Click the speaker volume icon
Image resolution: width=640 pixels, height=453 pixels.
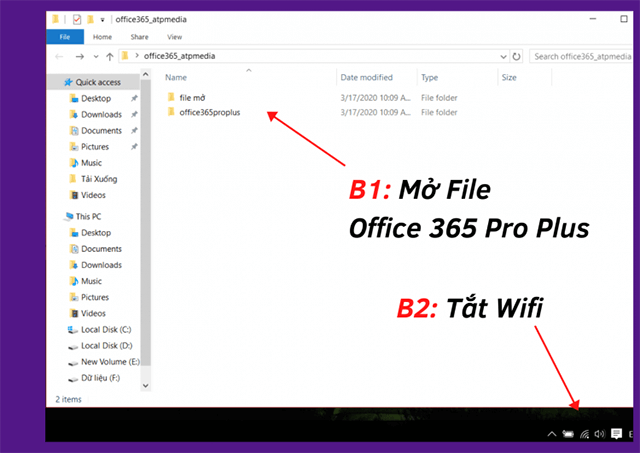click(x=599, y=434)
